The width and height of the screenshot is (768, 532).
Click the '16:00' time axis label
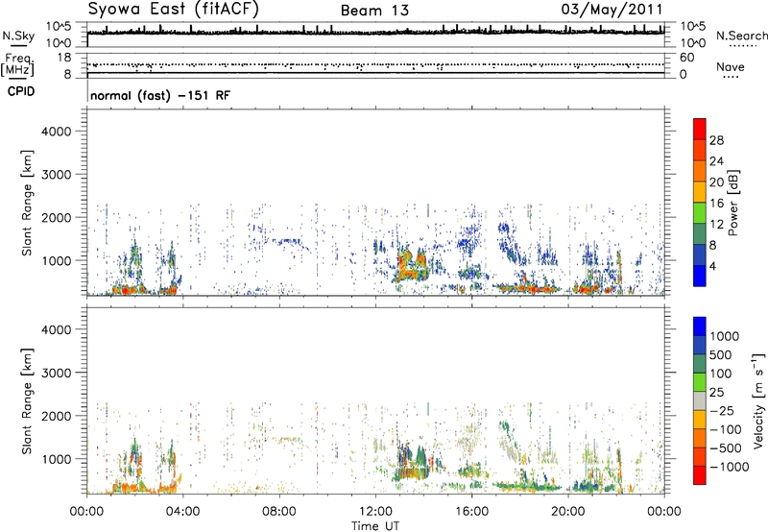coord(471,512)
